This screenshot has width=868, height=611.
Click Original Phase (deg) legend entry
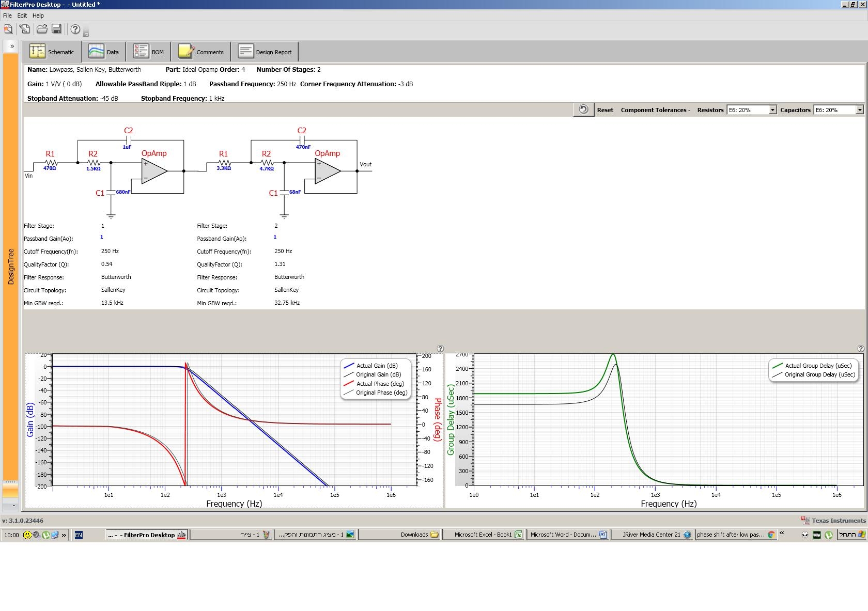pyautogui.click(x=375, y=393)
